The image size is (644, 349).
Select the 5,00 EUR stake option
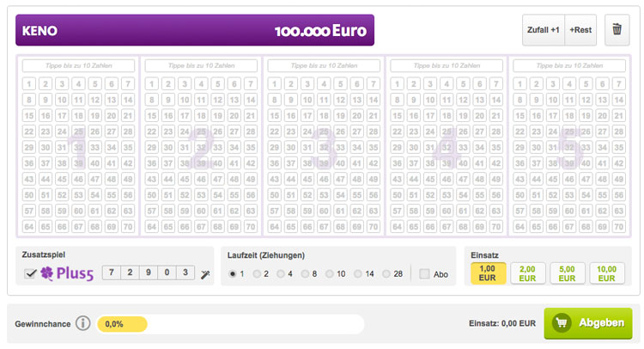tap(567, 273)
